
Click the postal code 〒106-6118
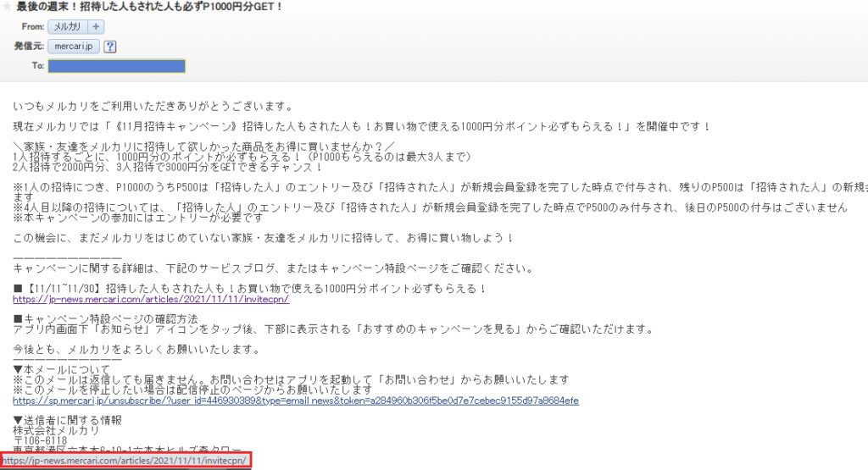[x=40, y=440]
